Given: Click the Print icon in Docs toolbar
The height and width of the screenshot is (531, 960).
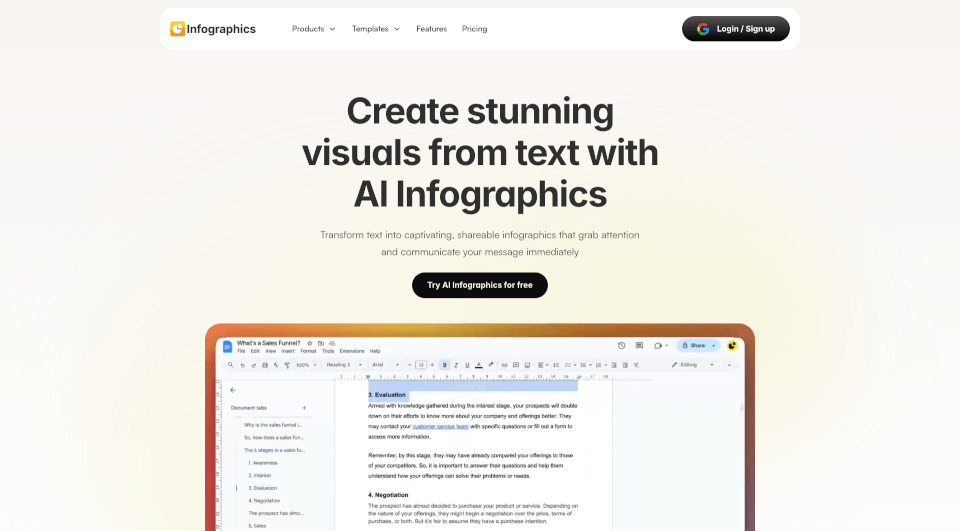Looking at the screenshot, I should [x=265, y=365].
